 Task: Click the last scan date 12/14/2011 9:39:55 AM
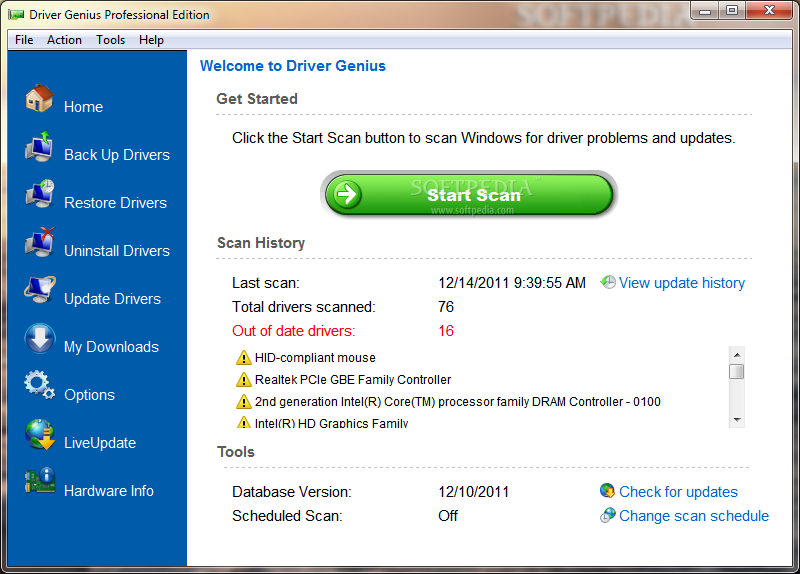coord(512,283)
